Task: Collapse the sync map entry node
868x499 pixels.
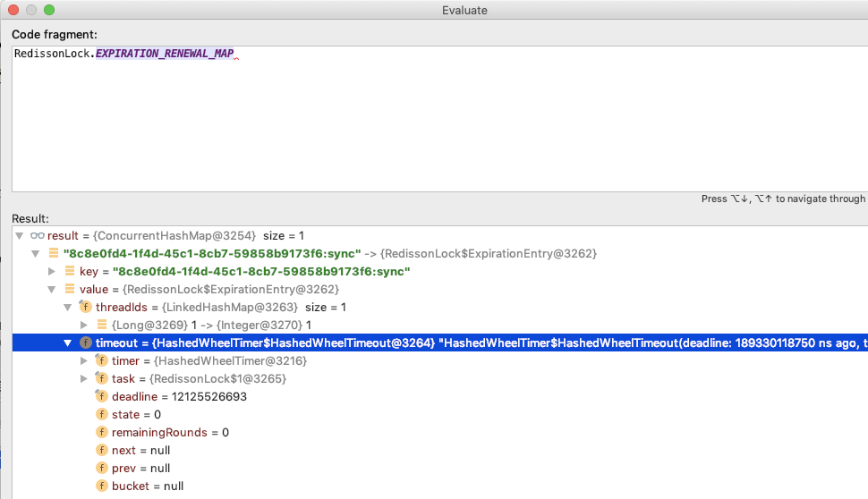Action: click(x=36, y=253)
